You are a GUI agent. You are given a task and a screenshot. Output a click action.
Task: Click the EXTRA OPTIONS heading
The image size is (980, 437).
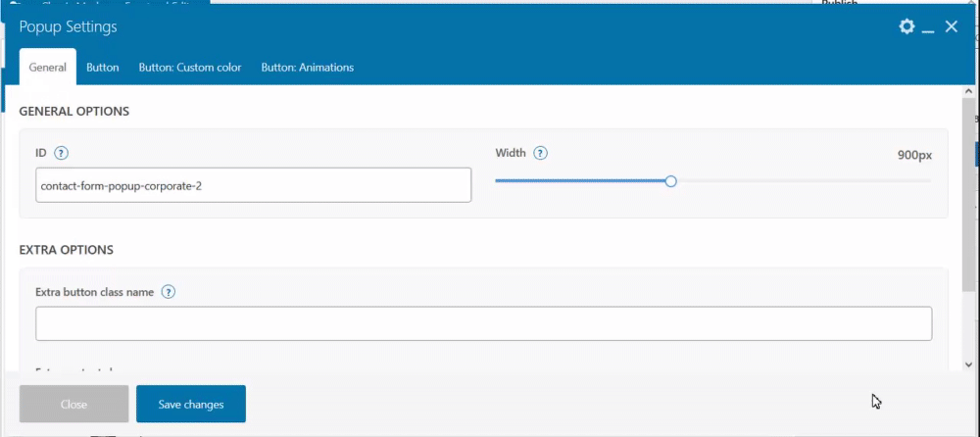pyautogui.click(x=67, y=250)
